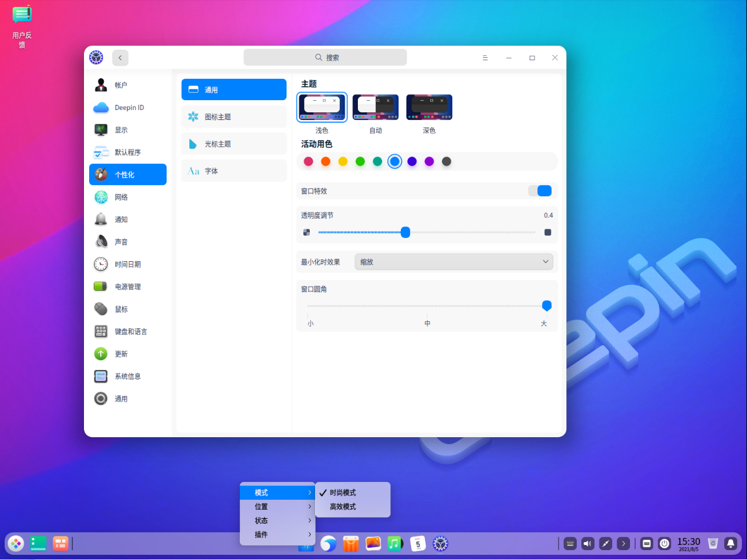
Task: Toggle the 窗口特效 window effects switch
Action: tap(540, 191)
